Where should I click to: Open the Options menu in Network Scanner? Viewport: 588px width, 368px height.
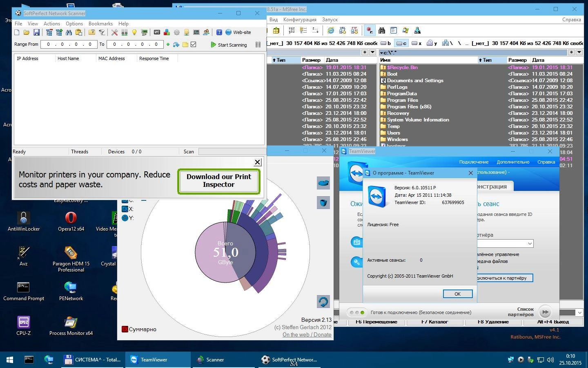tap(74, 24)
